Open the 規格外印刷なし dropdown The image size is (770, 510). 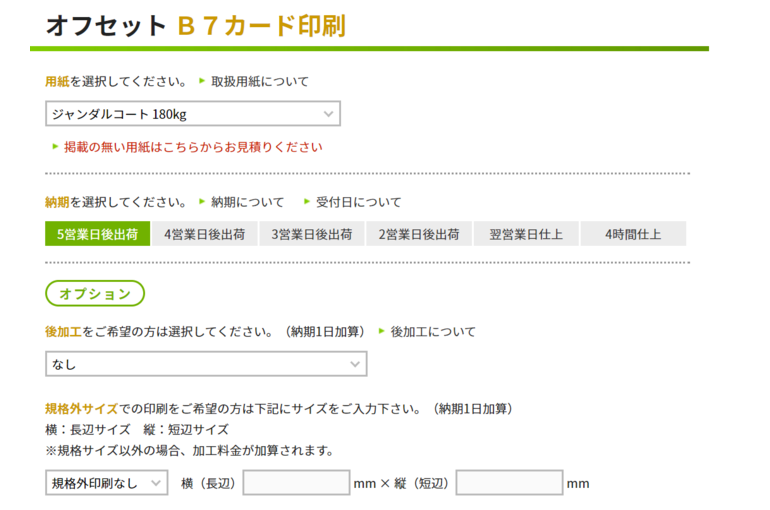click(x=107, y=483)
